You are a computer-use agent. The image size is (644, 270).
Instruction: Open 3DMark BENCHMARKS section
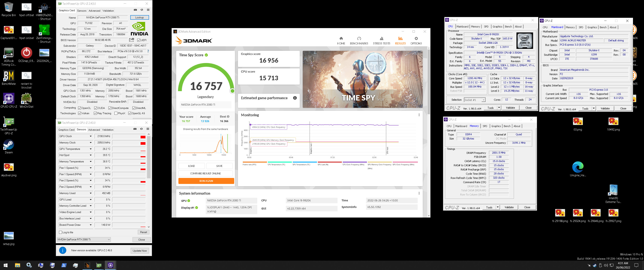point(359,40)
